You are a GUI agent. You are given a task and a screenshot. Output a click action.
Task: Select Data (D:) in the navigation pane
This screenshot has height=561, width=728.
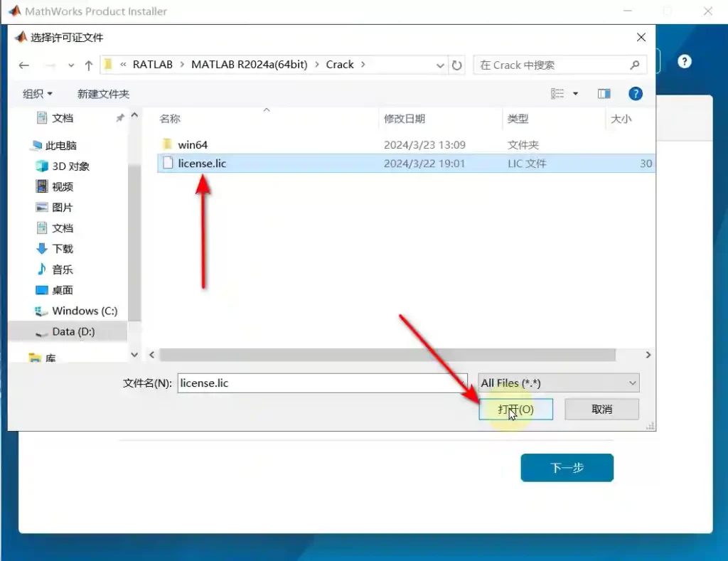tap(73, 331)
